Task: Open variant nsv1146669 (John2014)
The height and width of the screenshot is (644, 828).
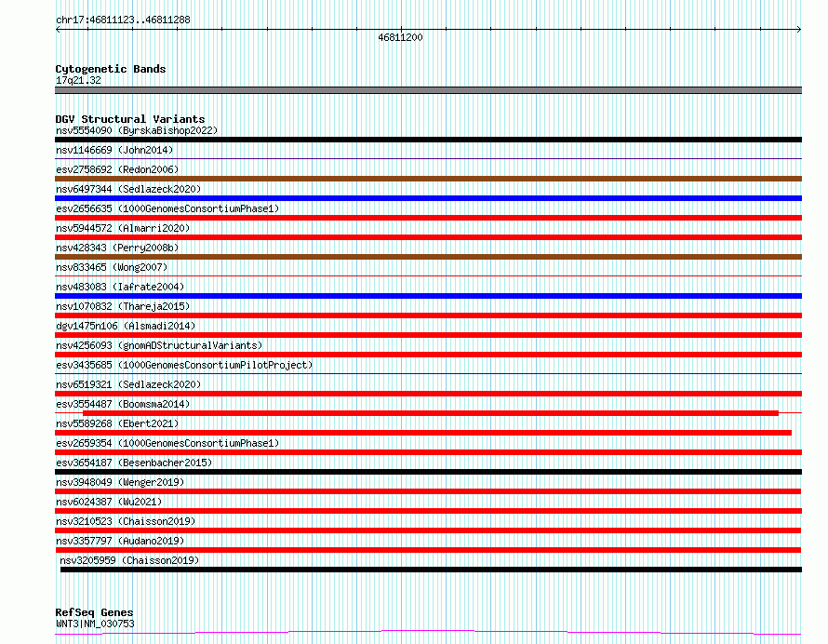Action: click(114, 150)
